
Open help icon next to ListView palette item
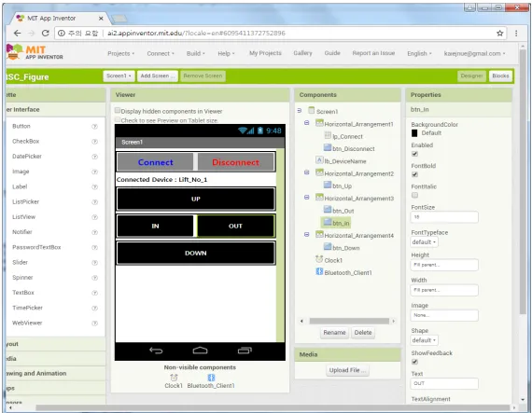click(x=94, y=217)
